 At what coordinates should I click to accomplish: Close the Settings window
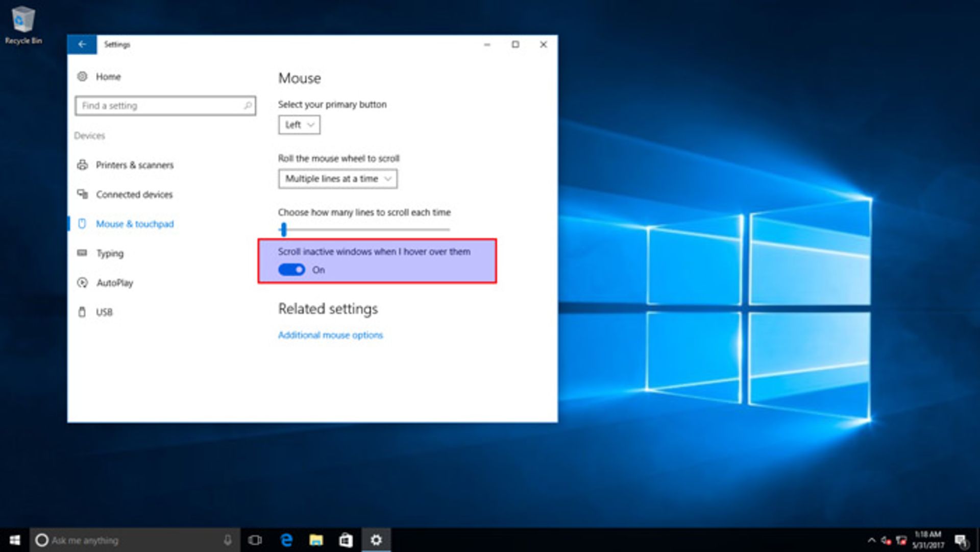[x=544, y=44]
